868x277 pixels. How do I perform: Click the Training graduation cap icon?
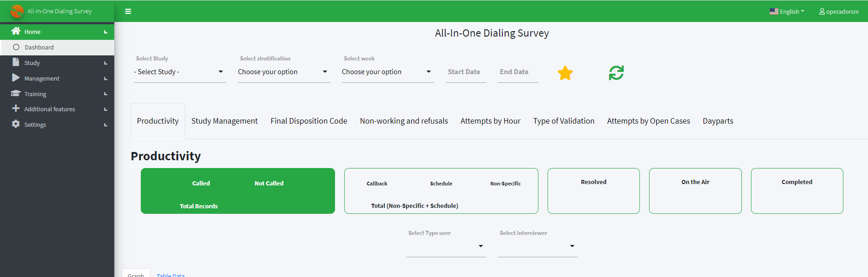16,93
